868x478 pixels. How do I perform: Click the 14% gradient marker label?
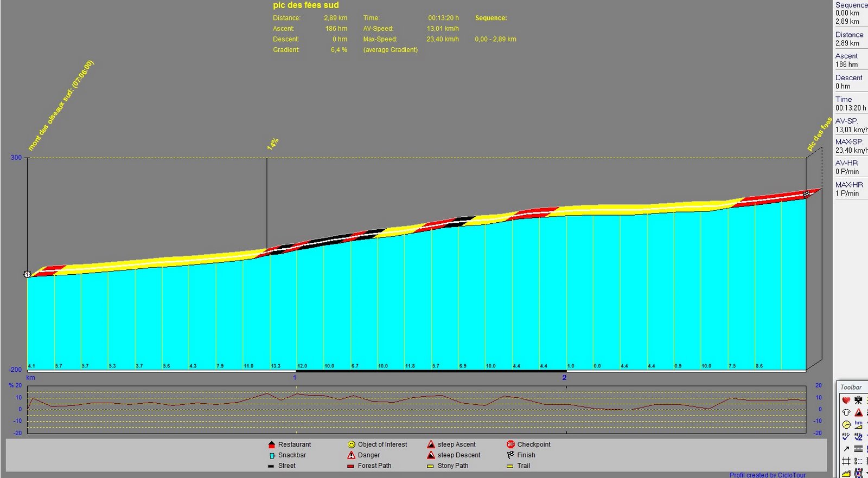coord(272,144)
